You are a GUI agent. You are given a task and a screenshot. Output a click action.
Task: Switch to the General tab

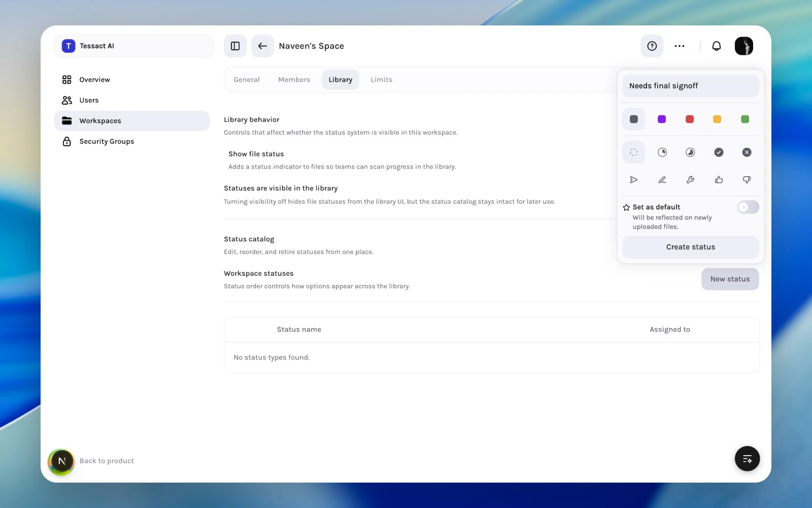pyautogui.click(x=247, y=80)
